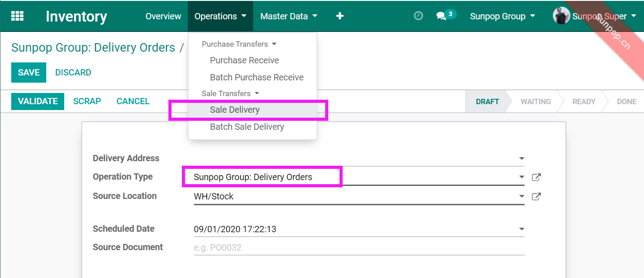Select the DONE status stage
Image resolution: width=644 pixels, height=278 pixels.
point(626,101)
